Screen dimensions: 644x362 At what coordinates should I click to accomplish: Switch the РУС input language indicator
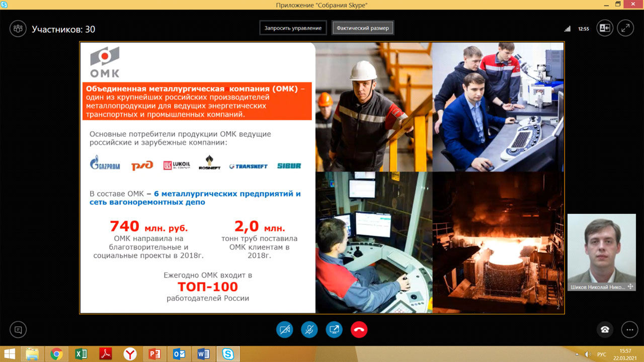coord(602,354)
